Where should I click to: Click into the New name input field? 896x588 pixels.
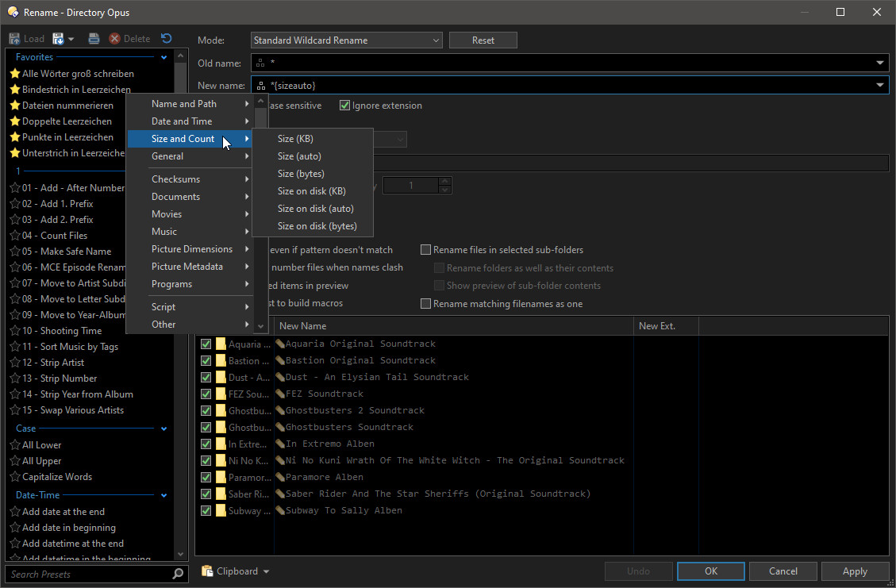pos(570,86)
